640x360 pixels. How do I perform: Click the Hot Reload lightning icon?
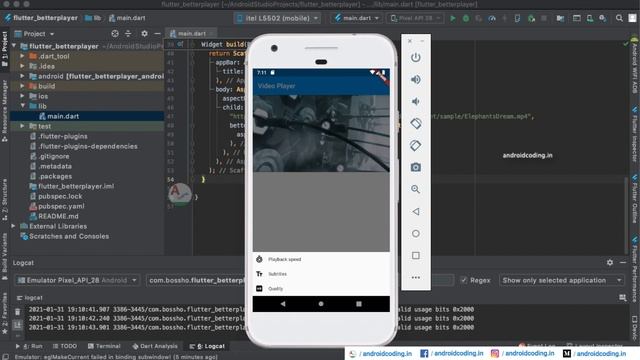click(504, 18)
